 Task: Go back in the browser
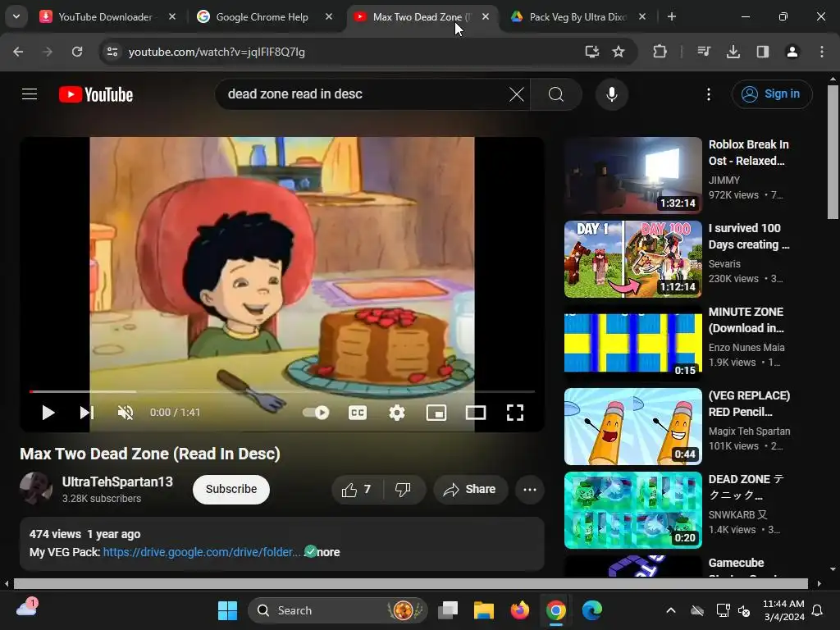coord(18,52)
